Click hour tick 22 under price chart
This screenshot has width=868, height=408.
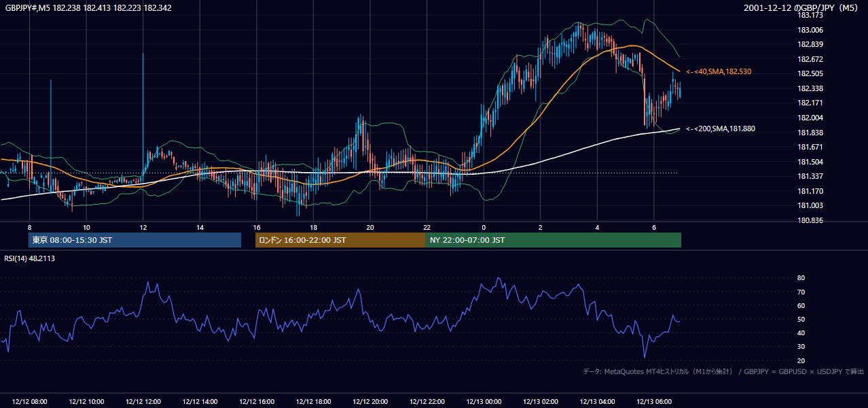(x=427, y=227)
